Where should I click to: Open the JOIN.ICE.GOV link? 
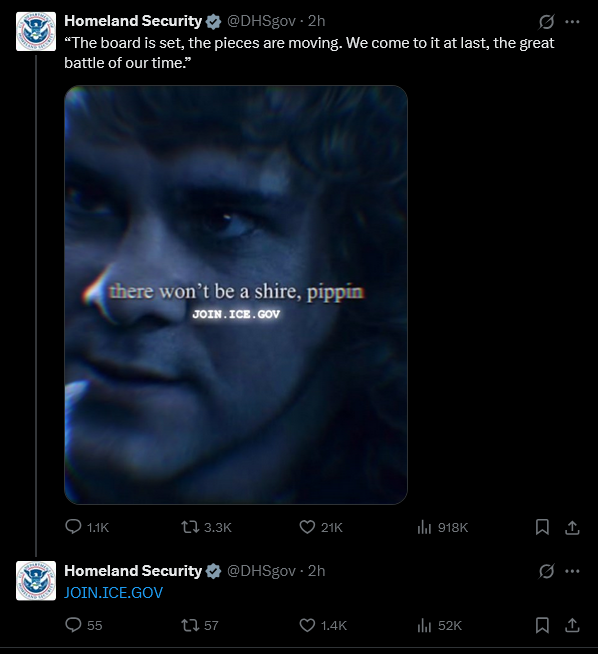pos(113,593)
